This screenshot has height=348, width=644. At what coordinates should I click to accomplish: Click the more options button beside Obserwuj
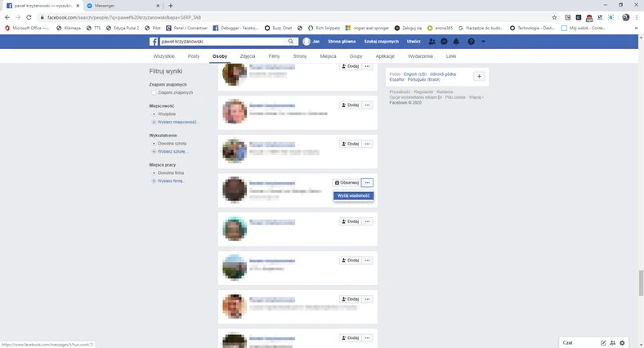(367, 183)
